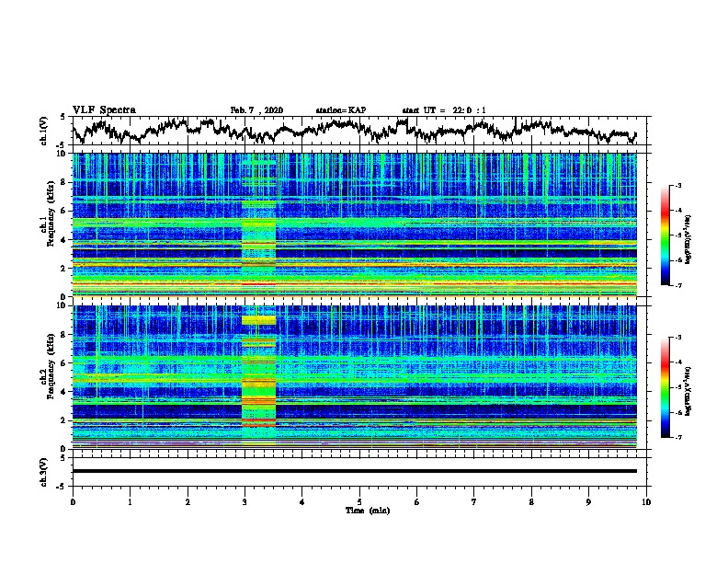
Task: Select the ch.2 "Frequency (kHz)" axis label
Action: pos(51,366)
